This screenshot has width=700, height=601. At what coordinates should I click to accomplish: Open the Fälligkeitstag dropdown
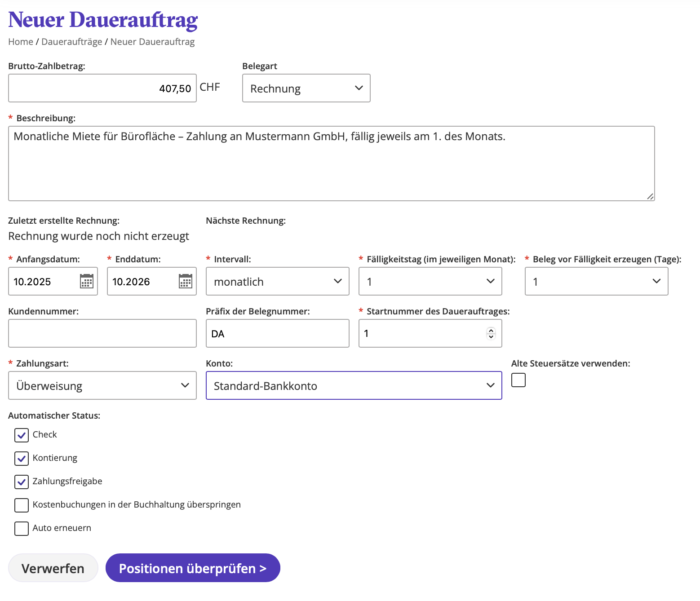pyautogui.click(x=430, y=281)
